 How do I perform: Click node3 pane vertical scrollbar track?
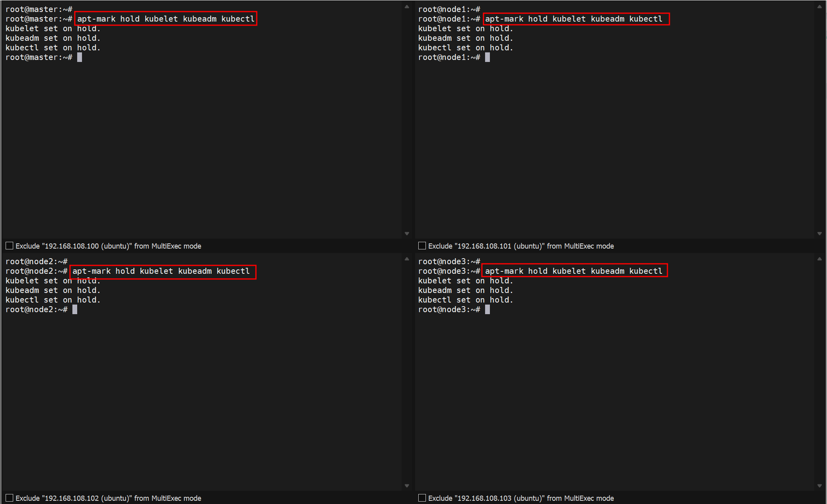819,372
